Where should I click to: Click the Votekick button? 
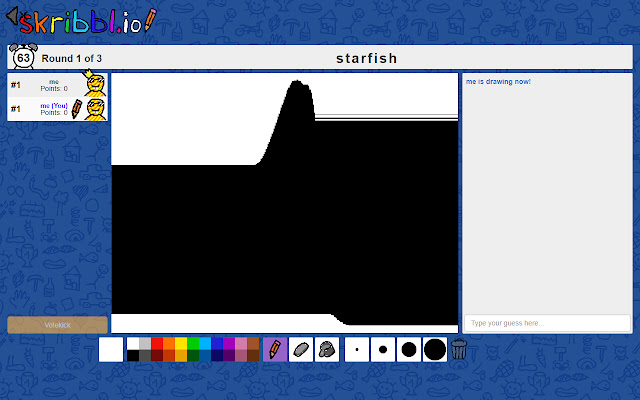(x=58, y=325)
